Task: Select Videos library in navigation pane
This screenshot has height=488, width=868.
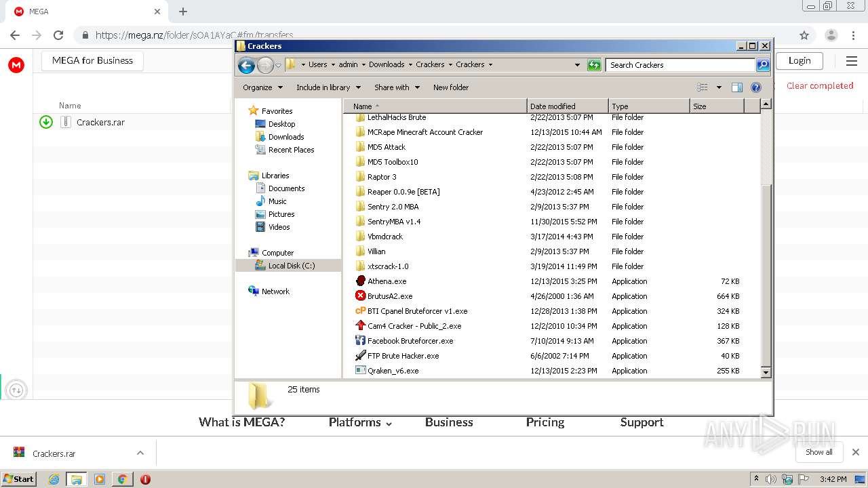Action: pos(279,227)
